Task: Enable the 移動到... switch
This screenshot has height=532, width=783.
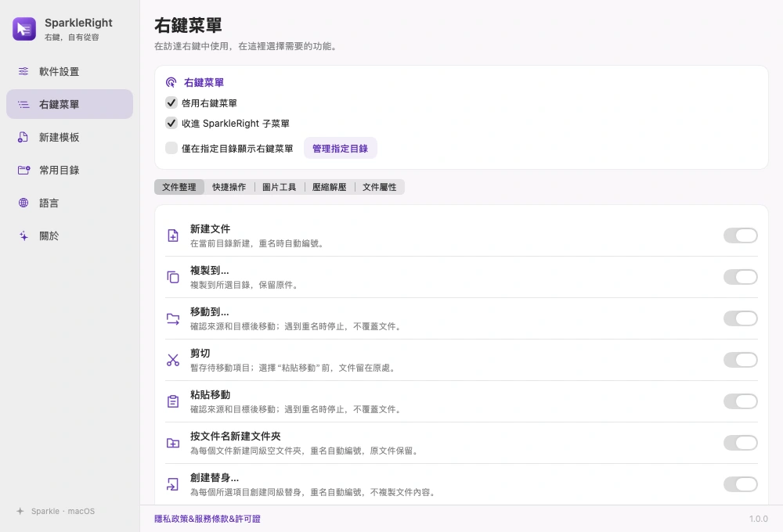Action: tap(741, 318)
